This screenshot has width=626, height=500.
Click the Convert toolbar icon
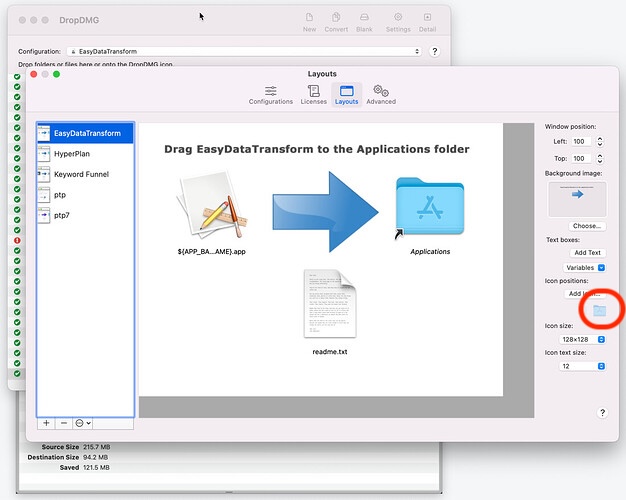pos(336,22)
